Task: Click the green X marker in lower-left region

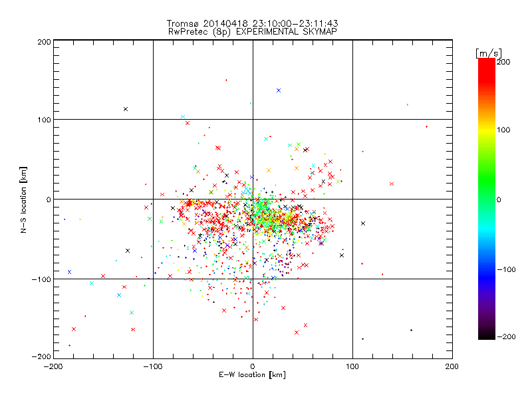Action: pyautogui.click(x=132, y=313)
